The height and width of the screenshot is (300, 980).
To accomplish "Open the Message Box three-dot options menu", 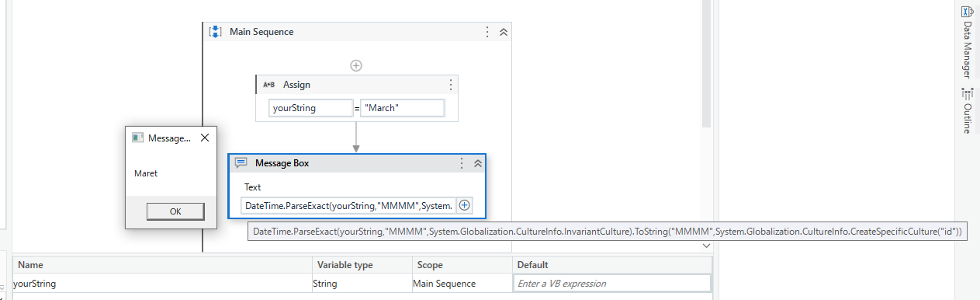I will point(462,163).
